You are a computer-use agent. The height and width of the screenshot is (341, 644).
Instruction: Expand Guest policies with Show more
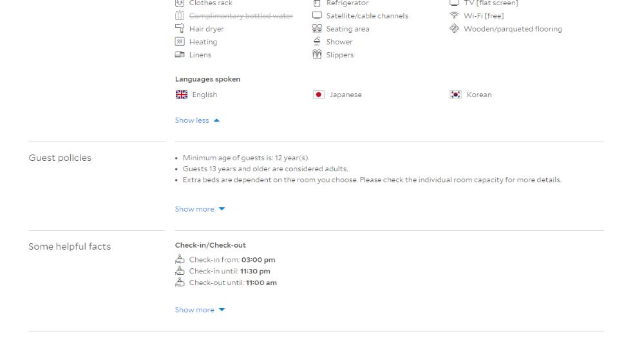pos(200,209)
